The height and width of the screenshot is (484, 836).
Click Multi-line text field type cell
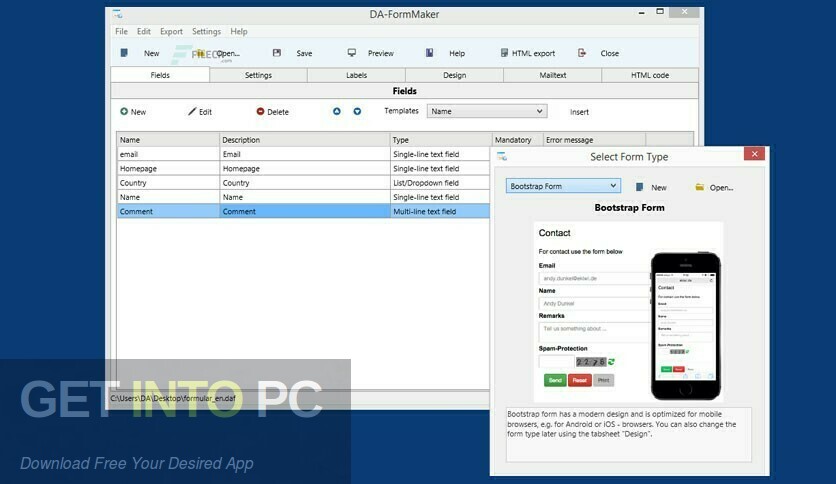pos(440,212)
